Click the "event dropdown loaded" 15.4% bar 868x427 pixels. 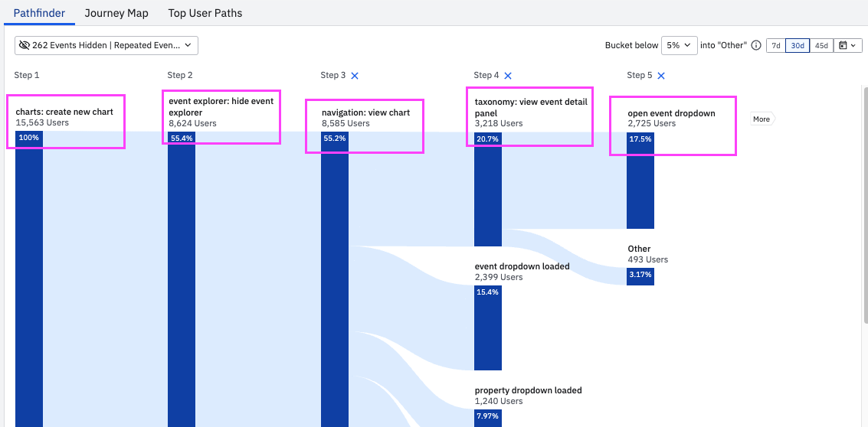pos(487,328)
